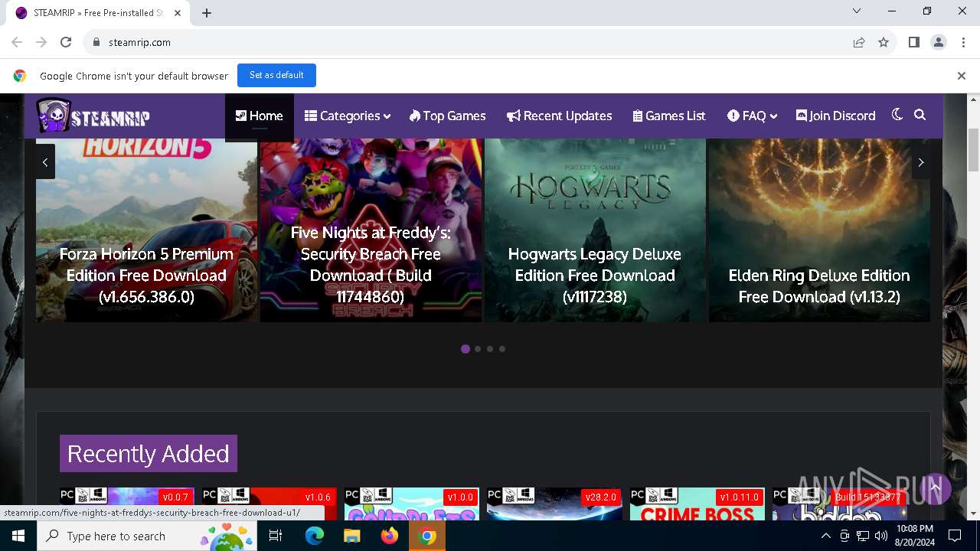Toggle dark mode moon icon
The width and height of the screenshot is (980, 551).
[897, 115]
